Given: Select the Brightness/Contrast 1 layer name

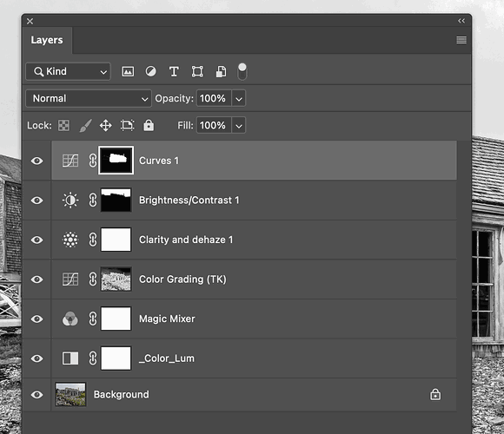Looking at the screenshot, I should [x=189, y=201].
